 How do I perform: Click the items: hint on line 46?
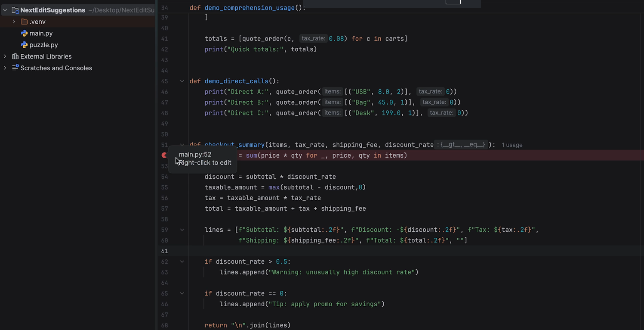pos(333,91)
